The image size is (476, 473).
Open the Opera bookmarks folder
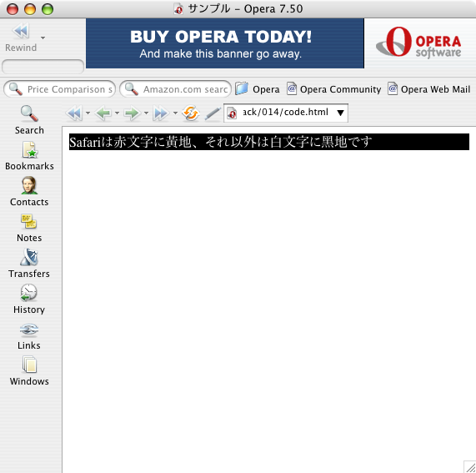pyautogui.click(x=258, y=89)
